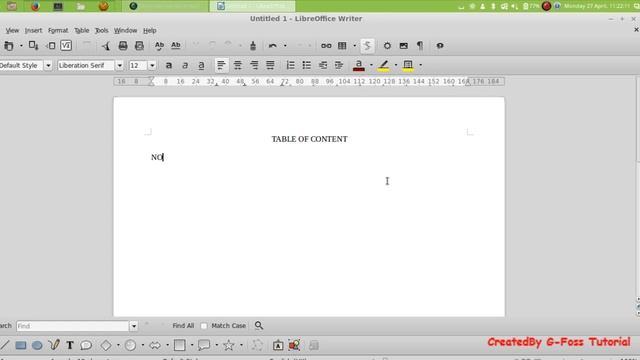
Task: Click the Print icon in toolbar
Action: point(123,46)
